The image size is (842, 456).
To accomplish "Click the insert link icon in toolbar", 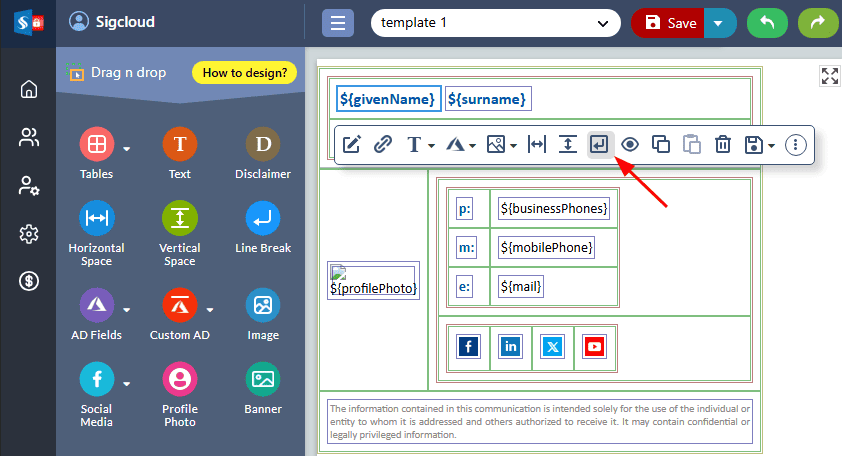I will (382, 144).
